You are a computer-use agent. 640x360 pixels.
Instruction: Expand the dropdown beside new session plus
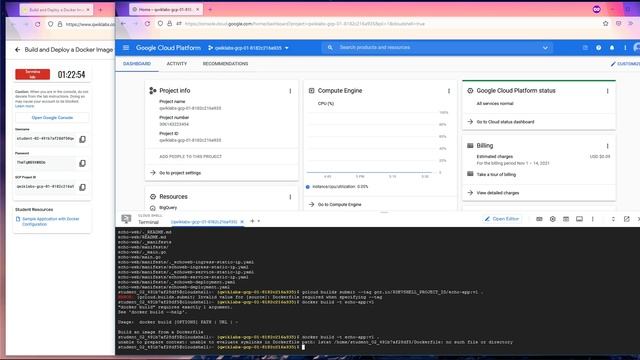click(x=259, y=221)
